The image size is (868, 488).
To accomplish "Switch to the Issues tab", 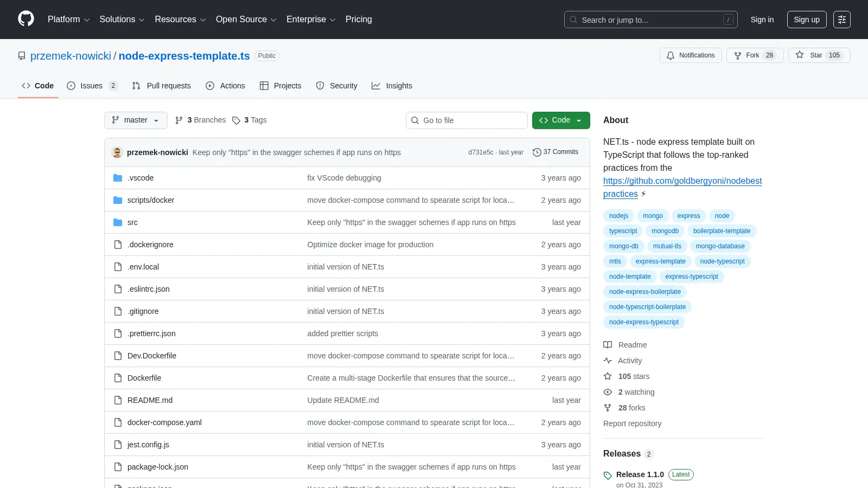I will click(92, 86).
